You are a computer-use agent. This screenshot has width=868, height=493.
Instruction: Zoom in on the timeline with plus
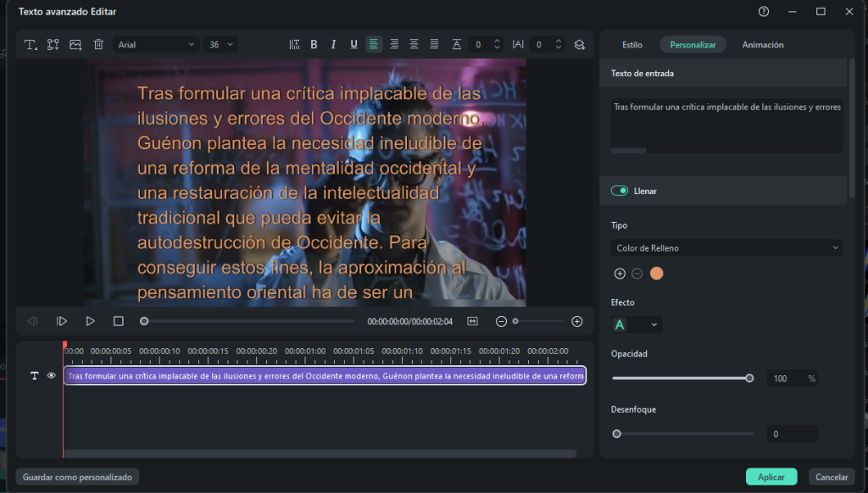pos(577,321)
